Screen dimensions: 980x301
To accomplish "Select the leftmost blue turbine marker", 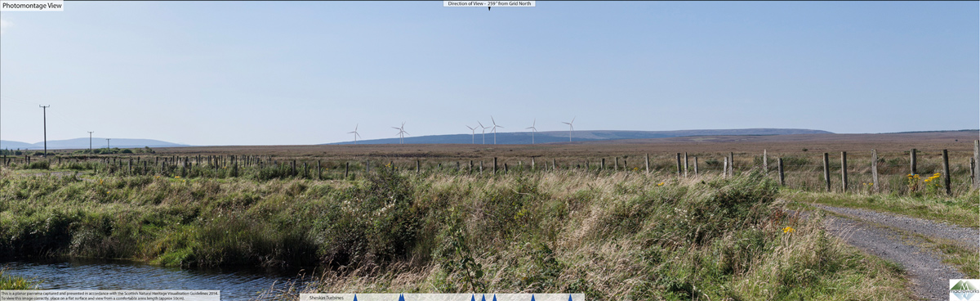I will click(354, 298).
